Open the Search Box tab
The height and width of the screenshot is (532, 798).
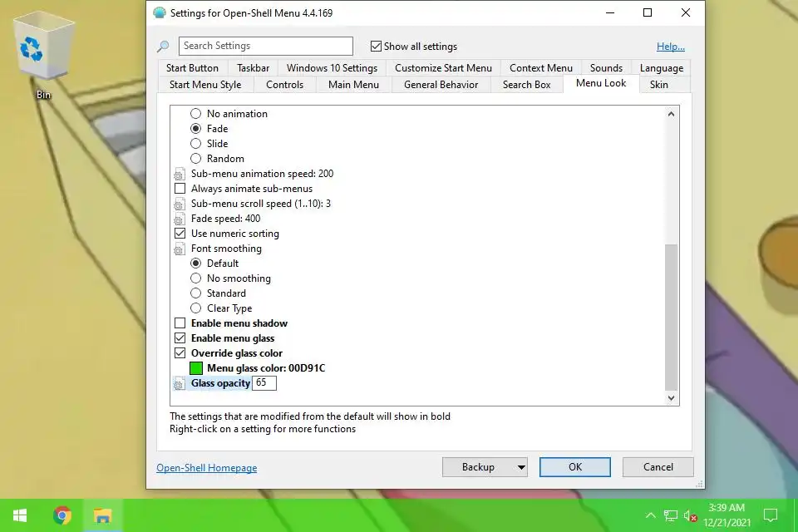527,85
